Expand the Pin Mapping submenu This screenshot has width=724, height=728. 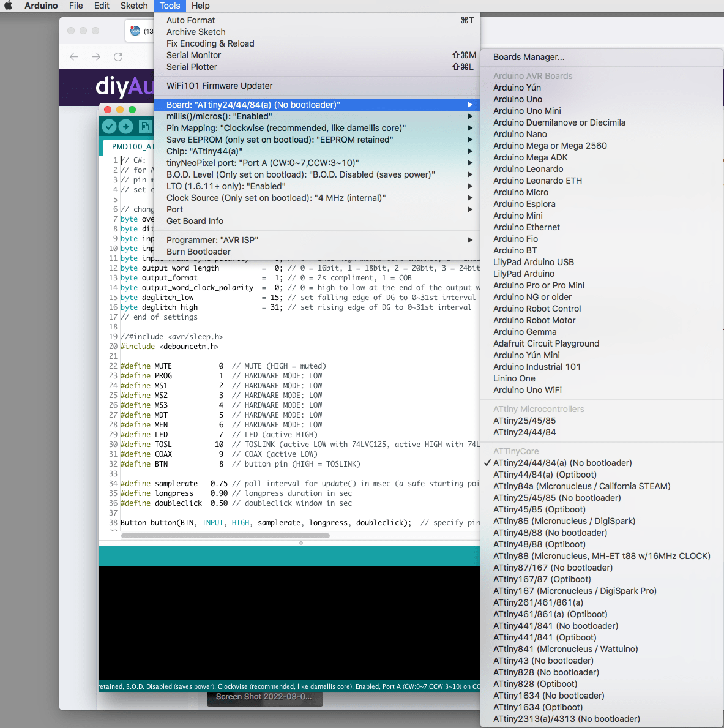click(x=317, y=128)
